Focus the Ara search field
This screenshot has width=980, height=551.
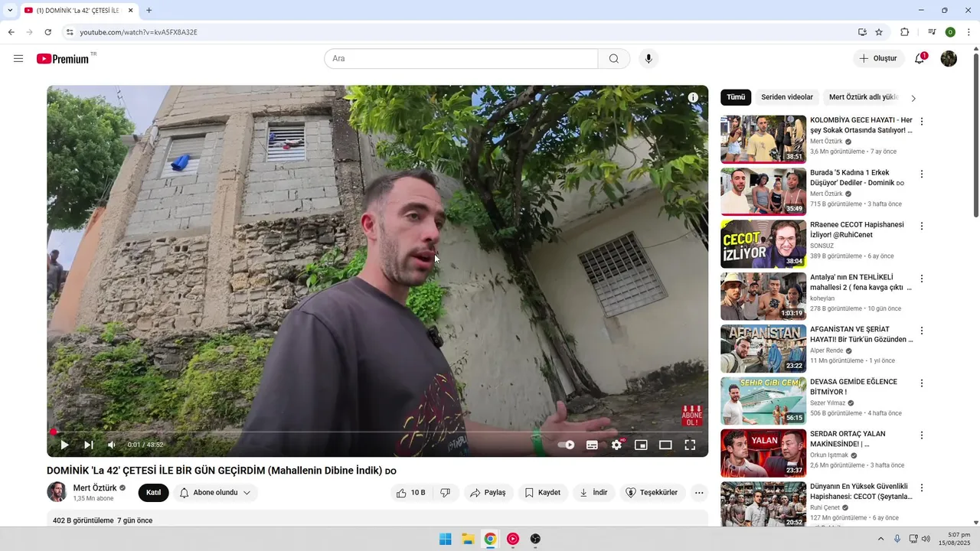coord(461,59)
